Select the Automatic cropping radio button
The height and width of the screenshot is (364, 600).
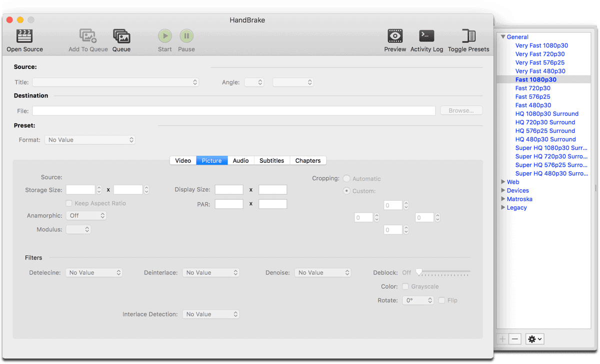point(346,179)
